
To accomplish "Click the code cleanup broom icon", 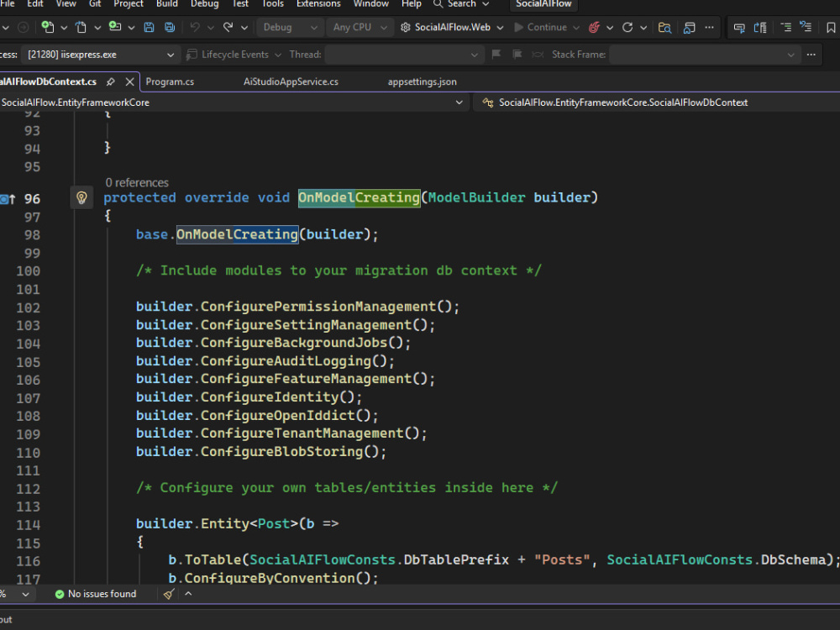I will (x=169, y=594).
